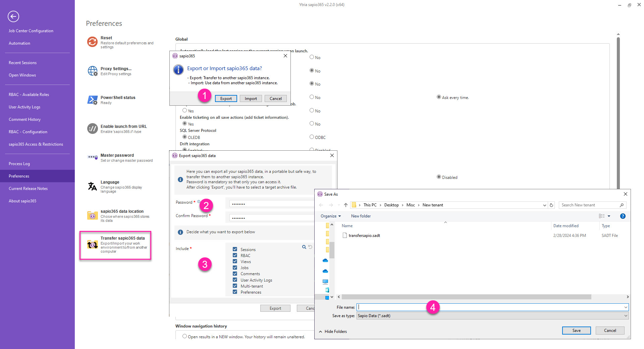This screenshot has width=644, height=349.
Task: Select This PC monitor icon in navigation pane
Action: 325,282
